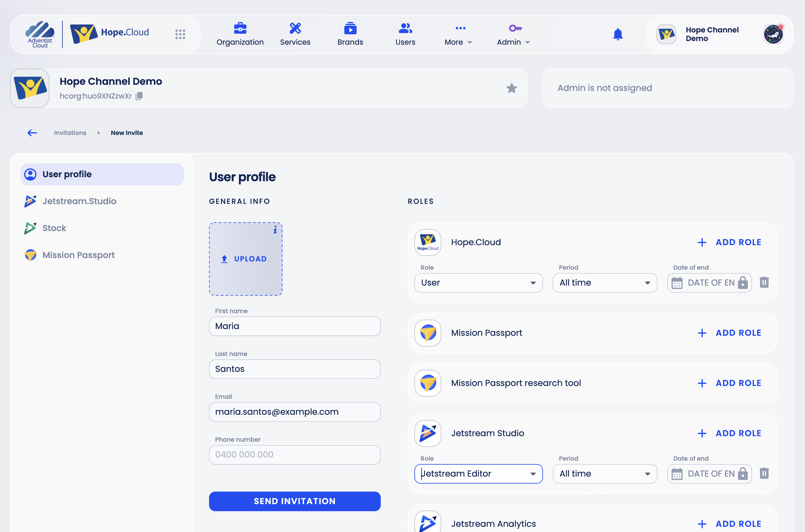
Task: Focus the First name field
Action: 294,326
